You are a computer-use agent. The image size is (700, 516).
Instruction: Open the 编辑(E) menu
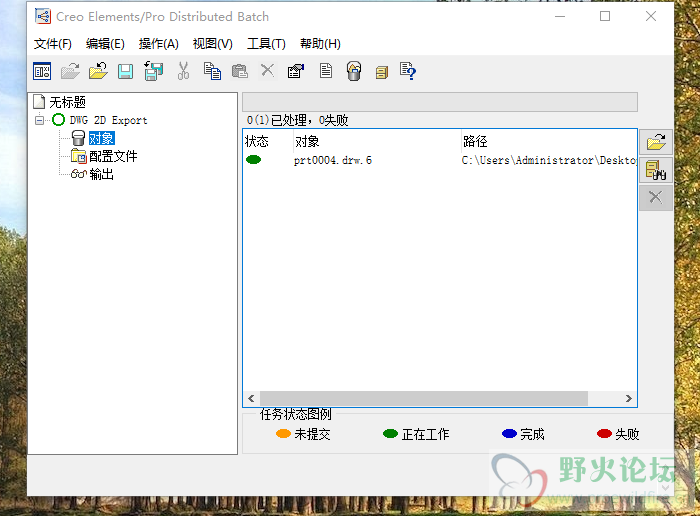pos(105,44)
